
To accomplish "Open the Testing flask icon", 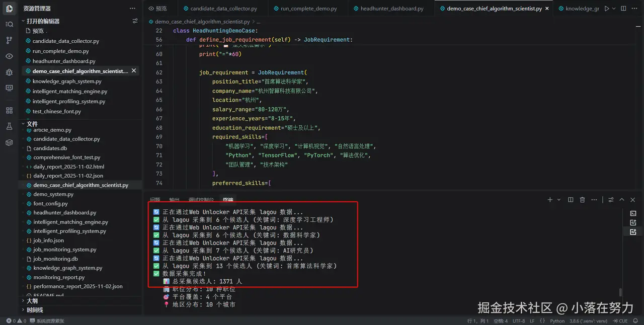I will click(9, 126).
